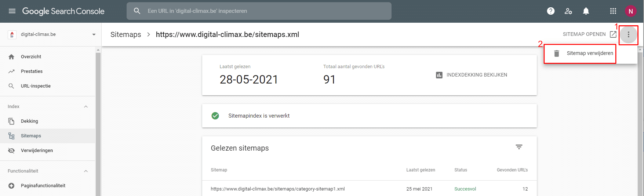Click the Sitemaps breadcrumb link
Viewport: 644px width, 196px height.
125,34
